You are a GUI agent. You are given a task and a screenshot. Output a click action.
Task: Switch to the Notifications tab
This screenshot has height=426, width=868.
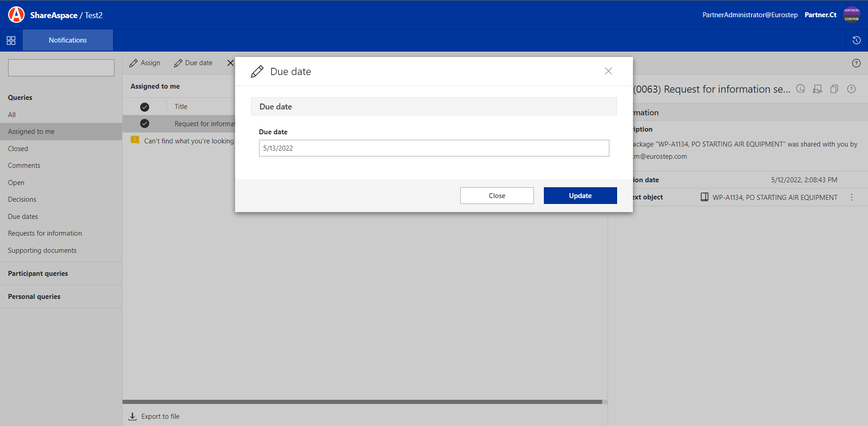click(x=68, y=40)
